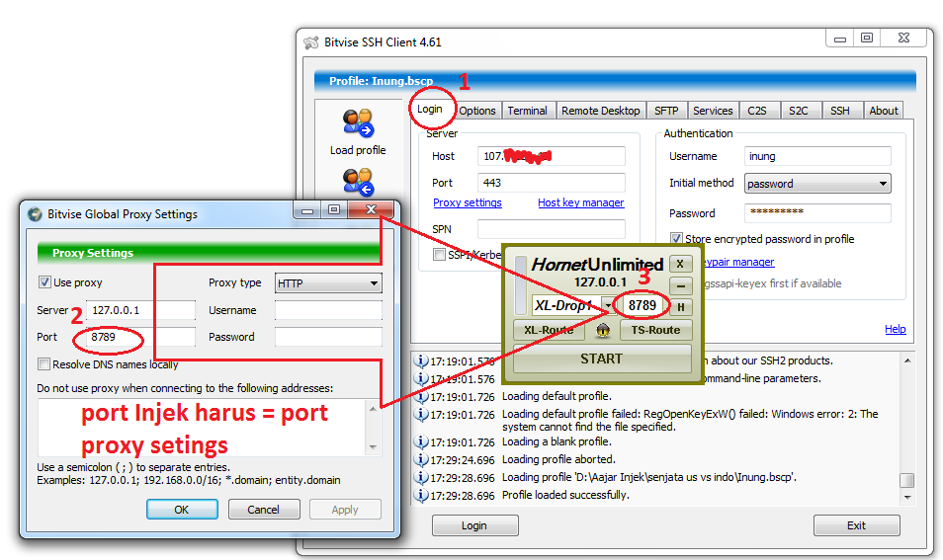The width and height of the screenshot is (943, 560).
Task: Minimize the HornetUnlimited widget with dash button
Action: tap(681, 286)
